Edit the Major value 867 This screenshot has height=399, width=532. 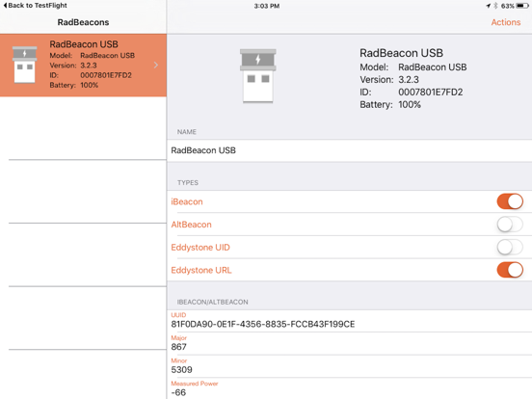pyautogui.click(x=350, y=344)
